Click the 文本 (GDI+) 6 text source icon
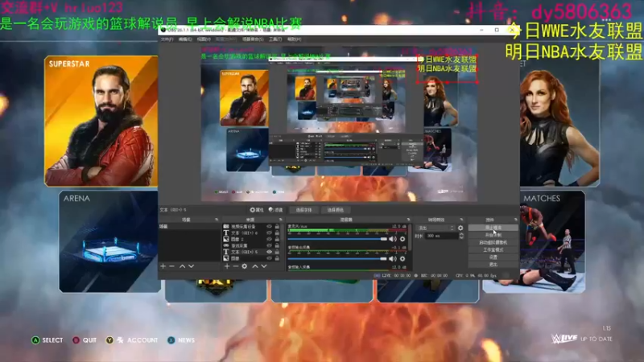Image resolution: width=644 pixels, height=362 pixels. click(x=226, y=232)
